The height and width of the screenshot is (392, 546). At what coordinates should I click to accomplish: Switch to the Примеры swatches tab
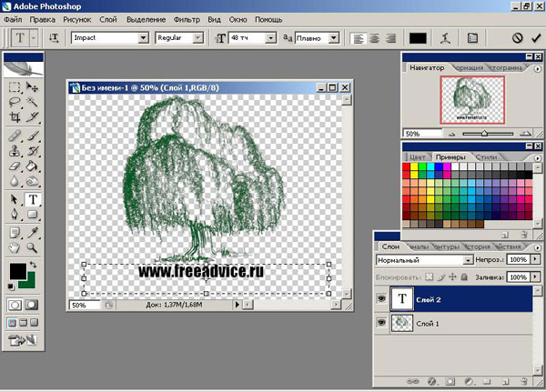(450, 157)
